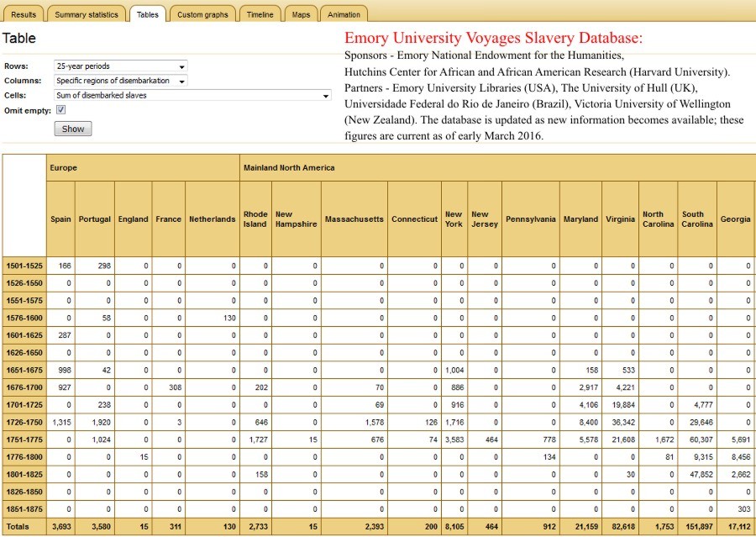756x537 pixels.
Task: Click the Mainland North America group header
Action: 289,168
